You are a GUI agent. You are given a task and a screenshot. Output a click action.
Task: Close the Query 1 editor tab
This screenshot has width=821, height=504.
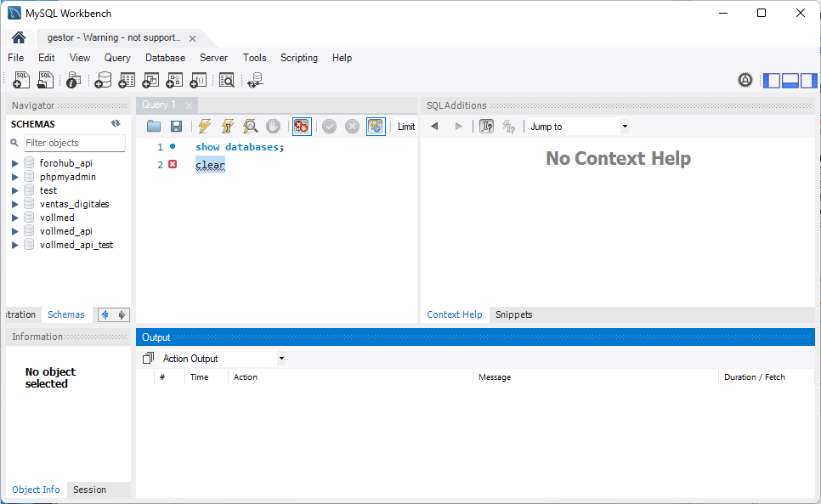[189, 105]
